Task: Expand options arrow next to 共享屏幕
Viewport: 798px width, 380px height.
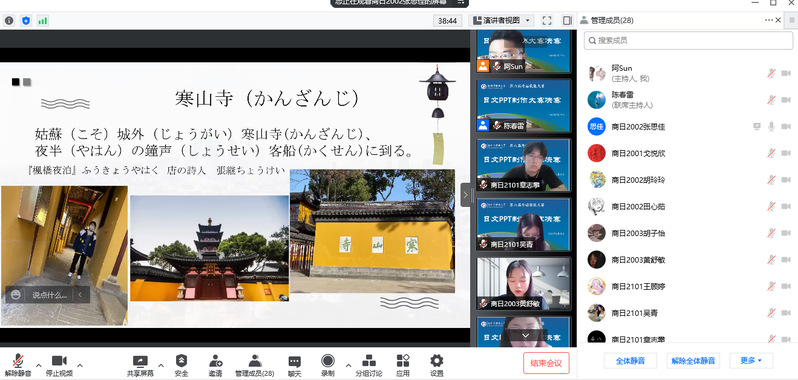Action: pyautogui.click(x=161, y=365)
